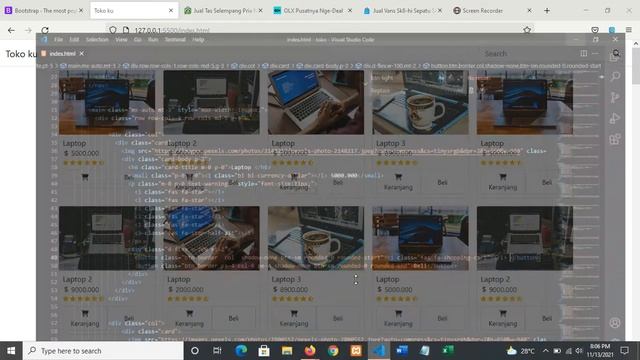640x360 pixels.
Task: Bookmark this page with the star icon
Action: [527, 30]
